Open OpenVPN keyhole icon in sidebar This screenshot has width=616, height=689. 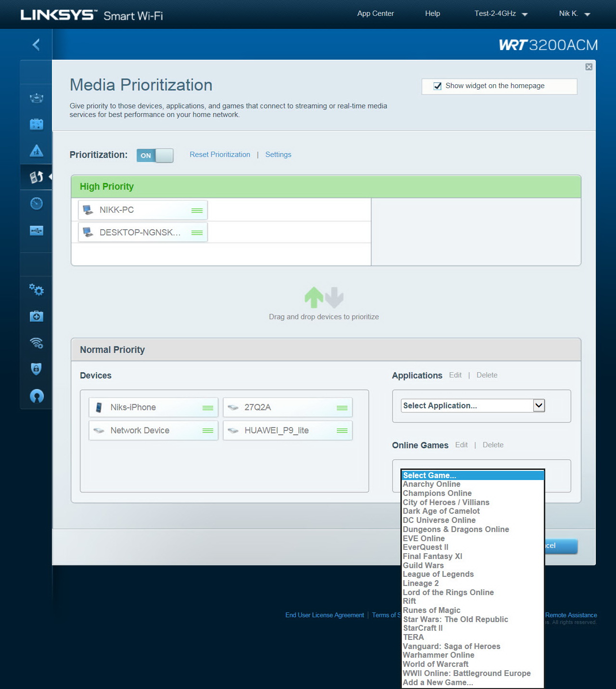(x=37, y=396)
